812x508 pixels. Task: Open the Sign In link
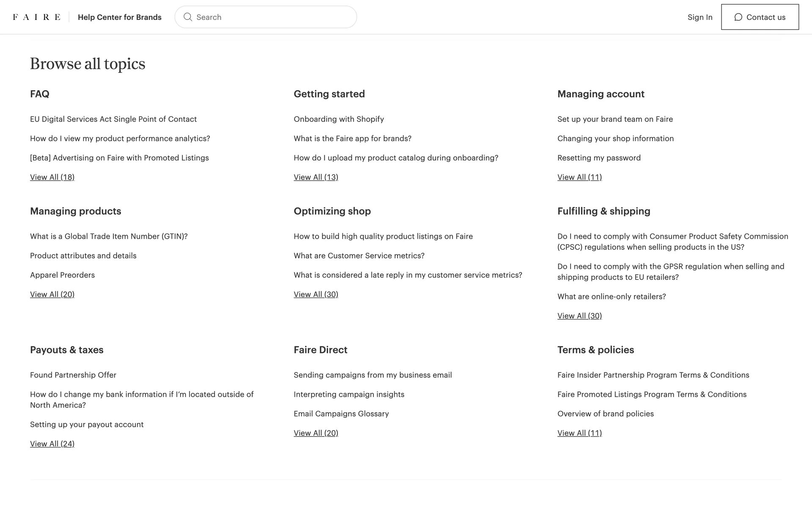pyautogui.click(x=700, y=17)
